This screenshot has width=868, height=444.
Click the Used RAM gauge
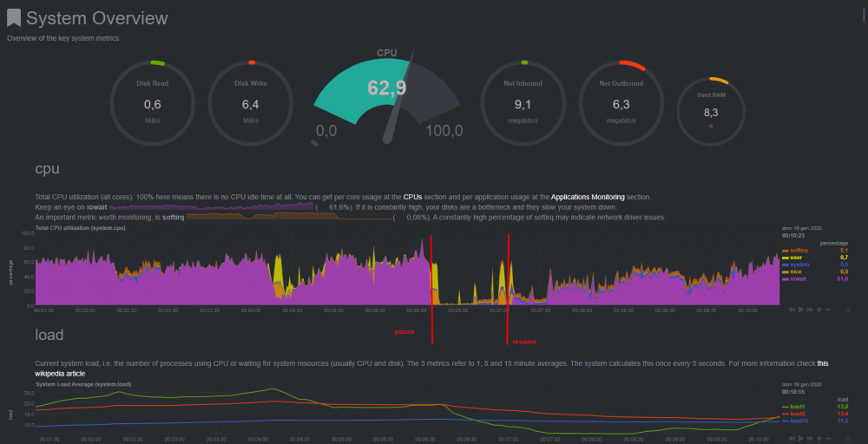point(711,112)
